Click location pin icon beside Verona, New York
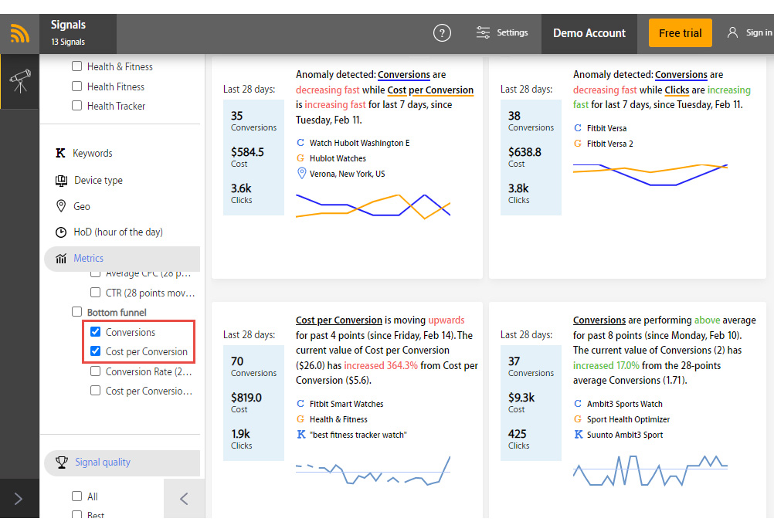The width and height of the screenshot is (774, 532). (301, 173)
